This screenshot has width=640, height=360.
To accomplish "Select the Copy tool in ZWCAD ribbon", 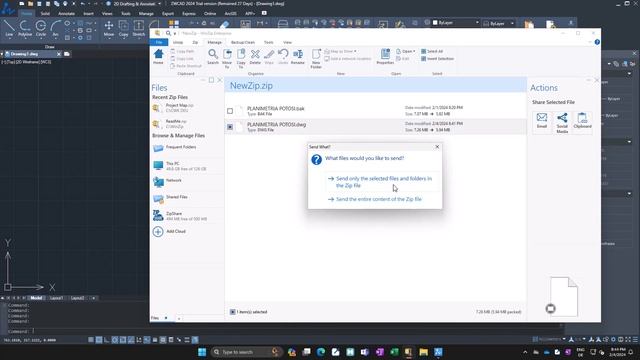I will 123,29.
